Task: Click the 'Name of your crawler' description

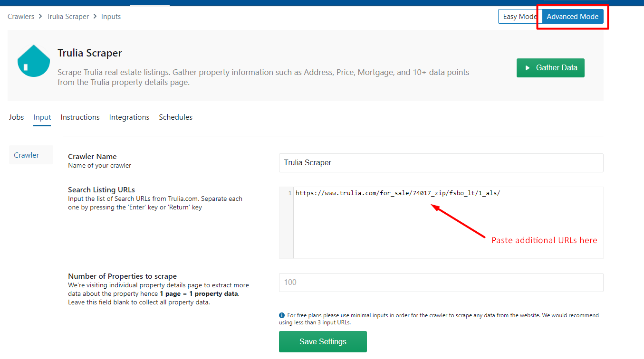Action: point(99,166)
